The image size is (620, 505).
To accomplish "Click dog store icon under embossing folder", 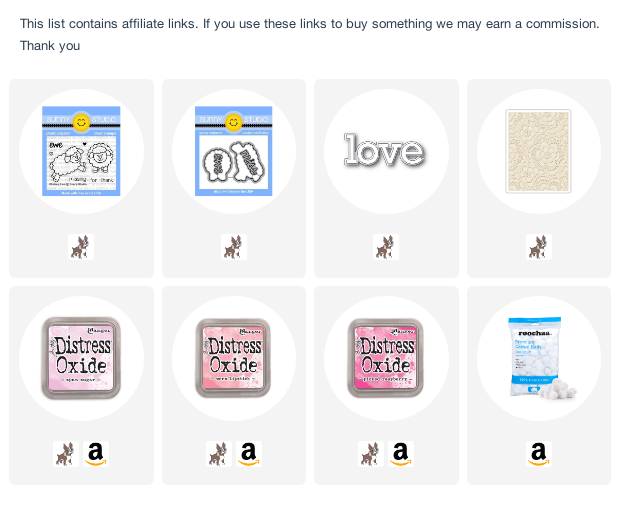I will [x=539, y=247].
